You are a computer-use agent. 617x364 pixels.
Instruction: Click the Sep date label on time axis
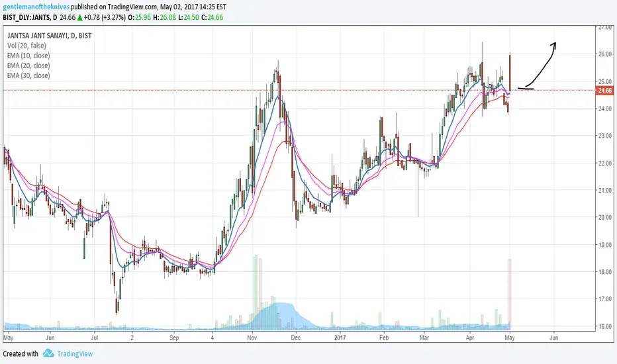coord(174,338)
